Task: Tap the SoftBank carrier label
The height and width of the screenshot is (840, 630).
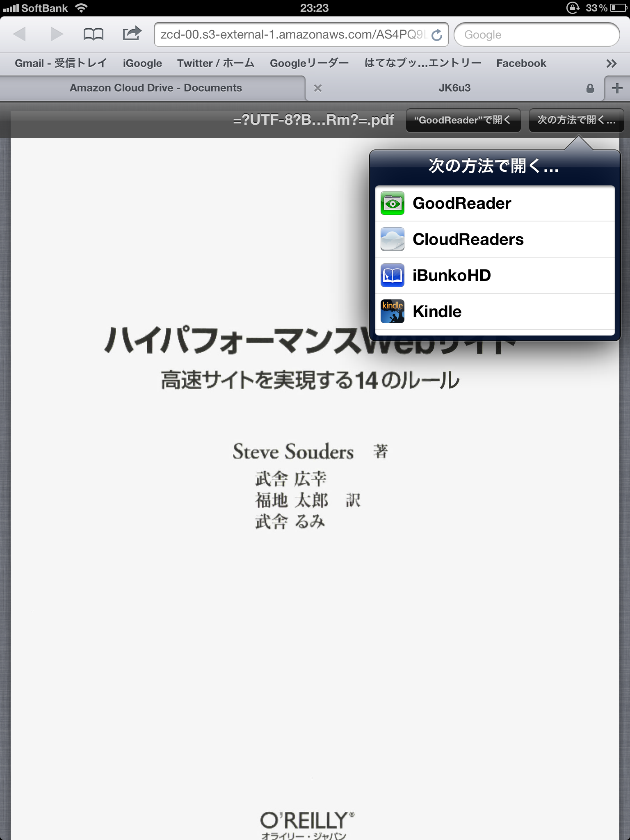Action: click(x=44, y=8)
